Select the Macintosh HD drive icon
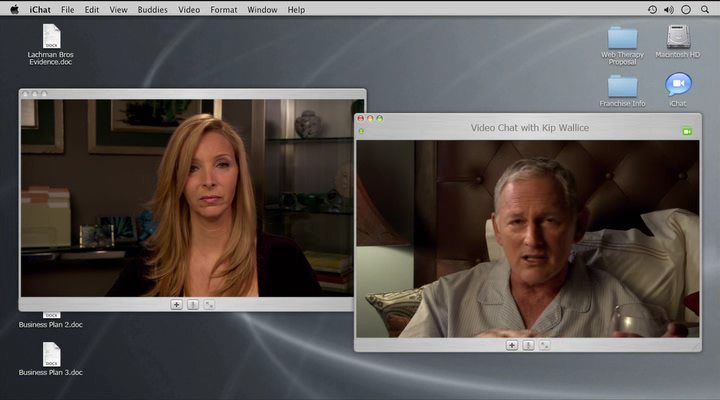 click(678, 37)
